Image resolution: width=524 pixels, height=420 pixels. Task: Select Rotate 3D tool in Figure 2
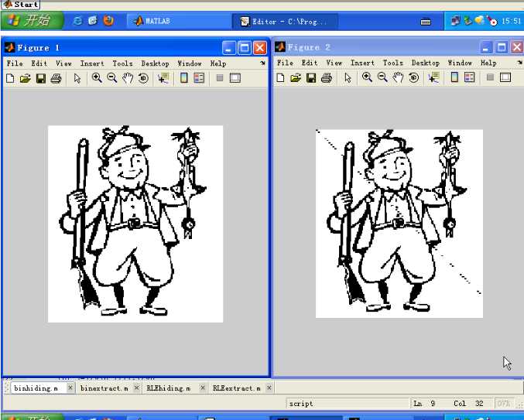pos(414,78)
